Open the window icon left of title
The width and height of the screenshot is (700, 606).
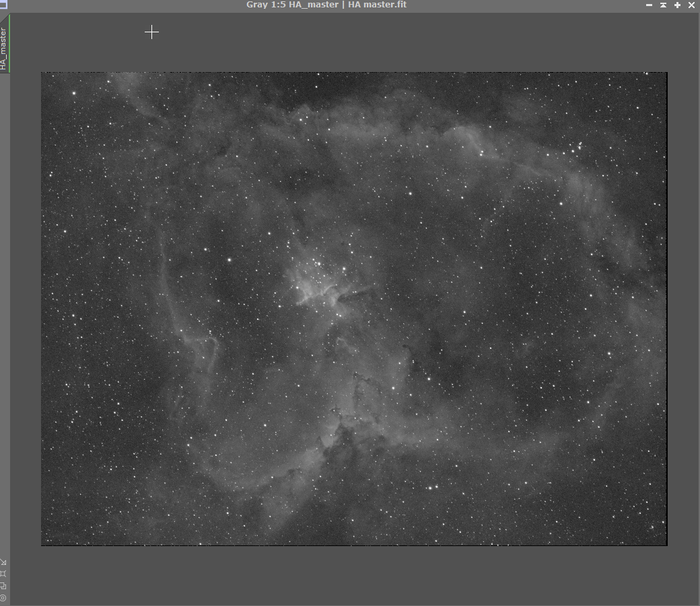tap(3, 5)
